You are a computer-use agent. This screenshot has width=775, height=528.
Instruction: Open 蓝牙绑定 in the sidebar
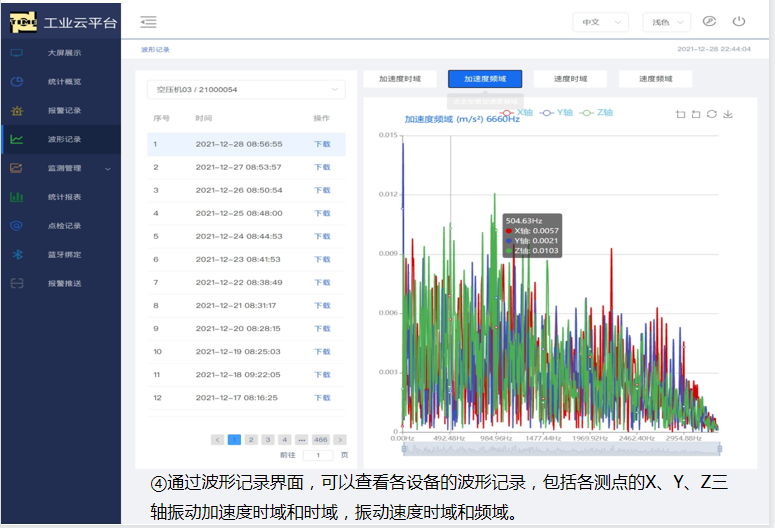click(x=64, y=254)
